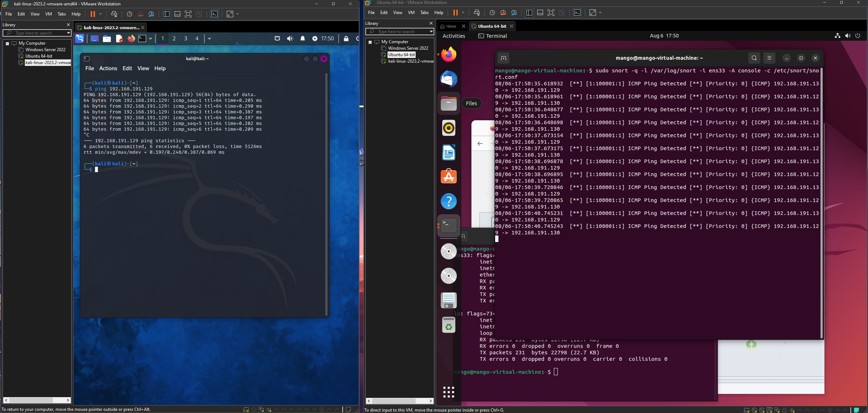The image size is (868, 413).
Task: Launch Firefox from the Kali panel
Action: coord(131,39)
